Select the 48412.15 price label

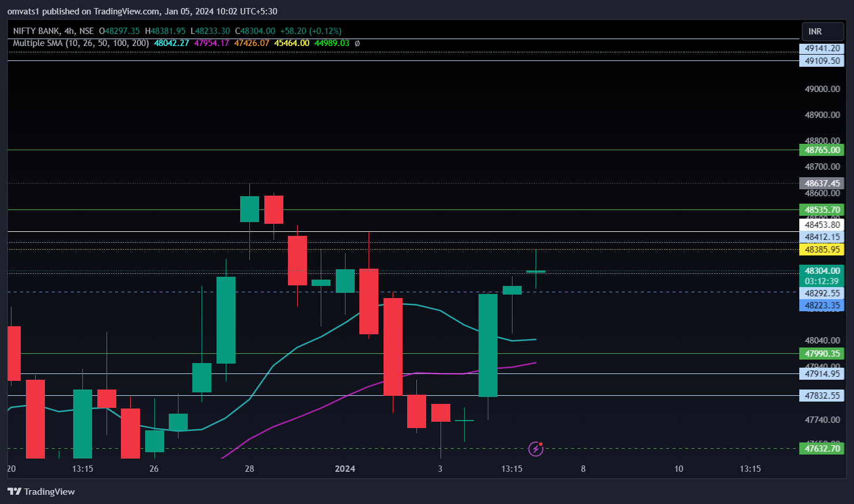click(x=822, y=237)
